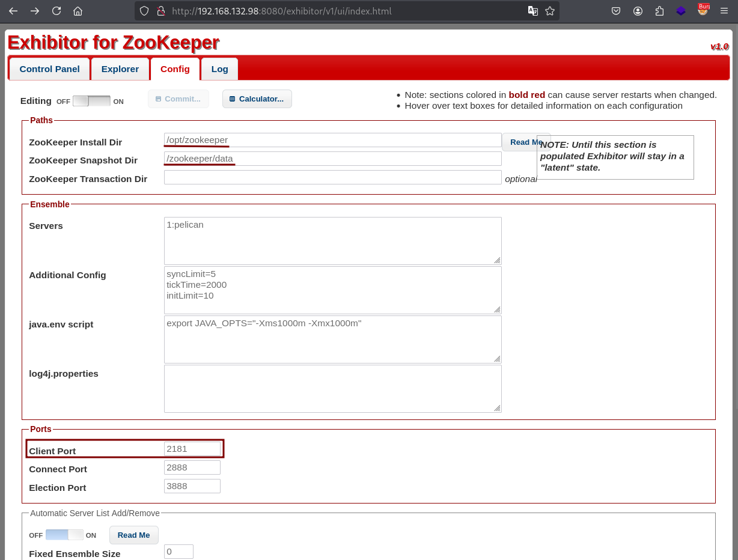Click the Additional Config textarea resize handle
This screenshot has height=560, width=738.
[x=497, y=309]
